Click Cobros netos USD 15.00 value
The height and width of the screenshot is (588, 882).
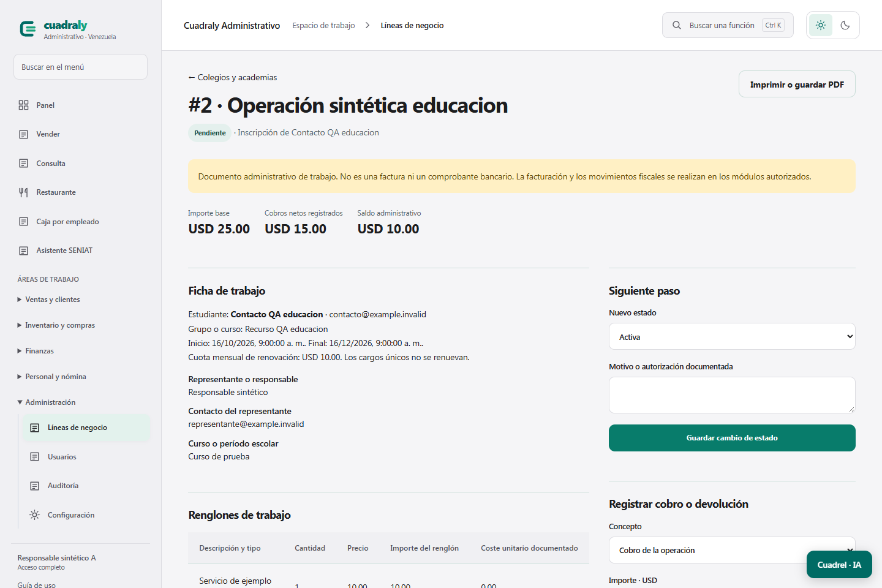coord(295,228)
